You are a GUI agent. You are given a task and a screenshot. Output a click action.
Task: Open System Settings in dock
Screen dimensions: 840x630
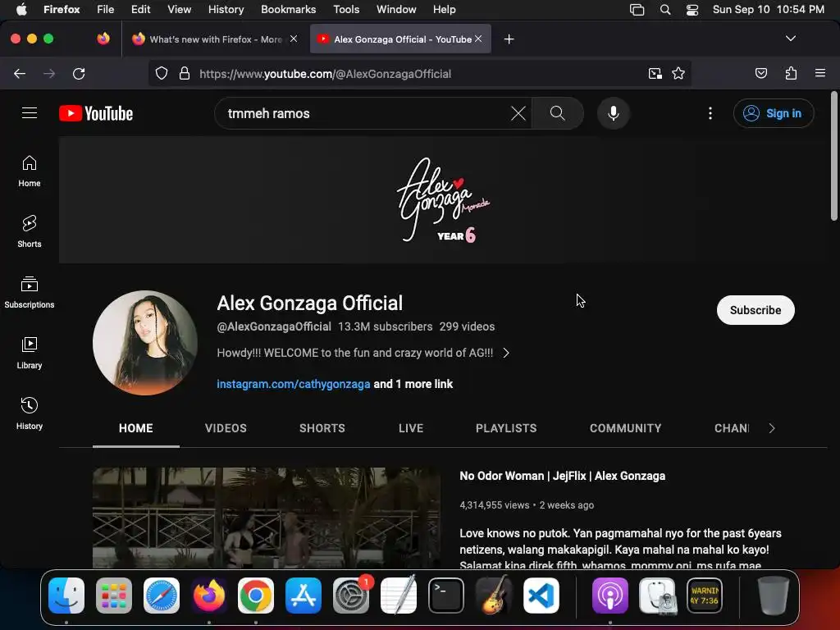[351, 596]
